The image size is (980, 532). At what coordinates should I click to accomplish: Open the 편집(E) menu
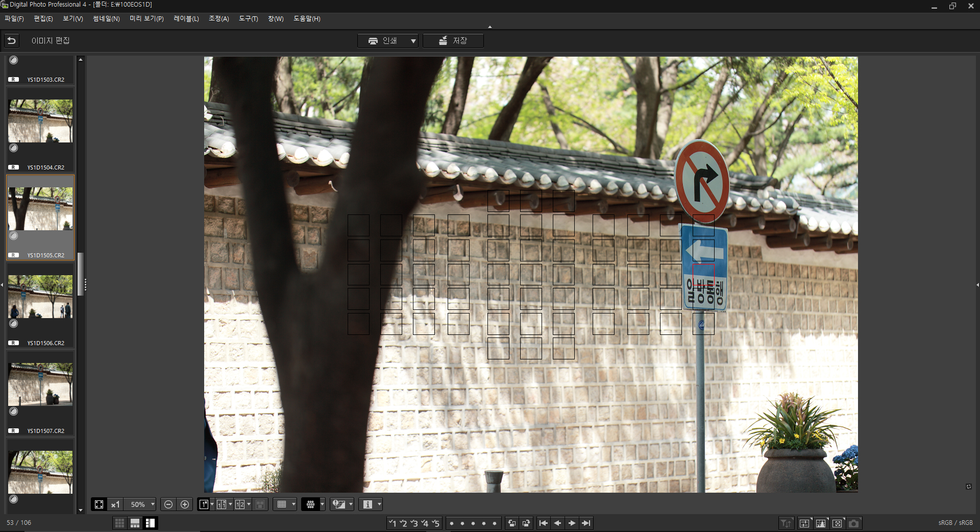coord(43,19)
